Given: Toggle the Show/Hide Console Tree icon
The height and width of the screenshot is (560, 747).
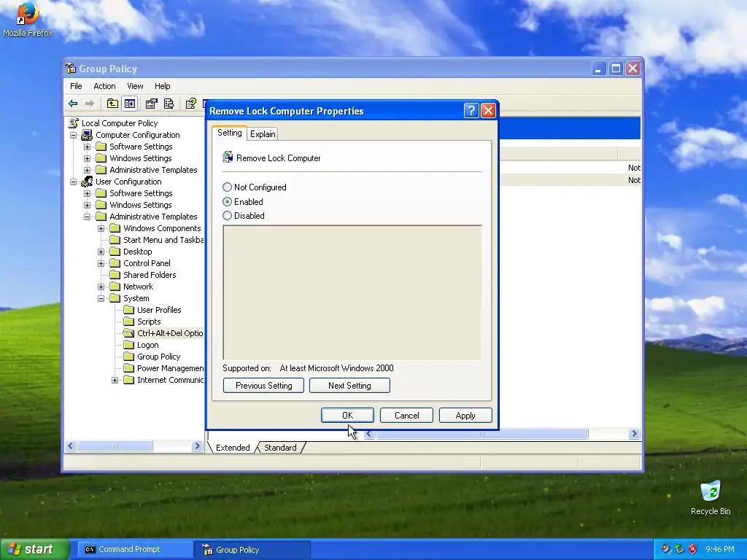Looking at the screenshot, I should pos(130,104).
